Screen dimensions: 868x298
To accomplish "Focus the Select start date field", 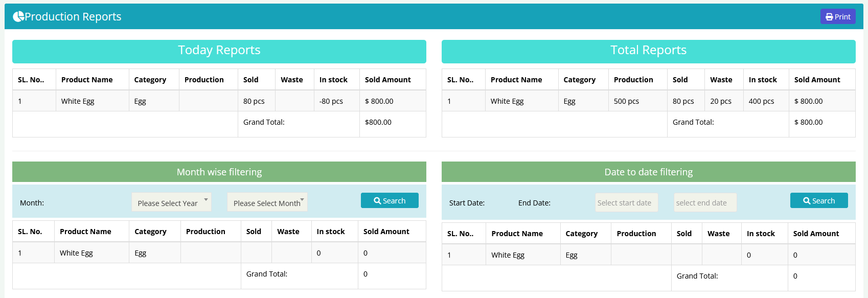I will tap(626, 203).
